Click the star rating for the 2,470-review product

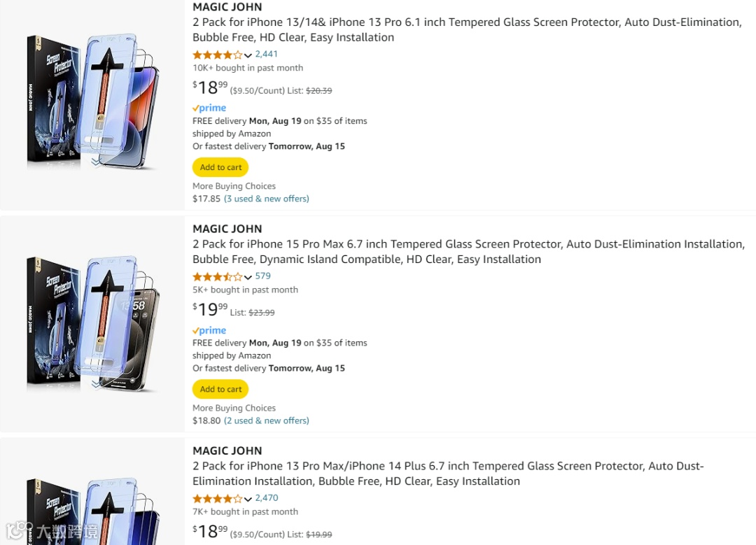click(218, 498)
